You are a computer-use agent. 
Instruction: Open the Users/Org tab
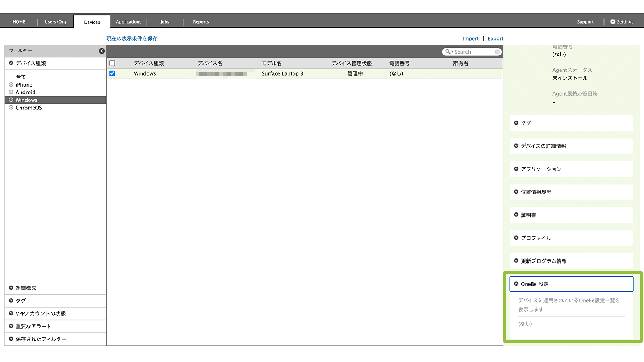pyautogui.click(x=55, y=22)
